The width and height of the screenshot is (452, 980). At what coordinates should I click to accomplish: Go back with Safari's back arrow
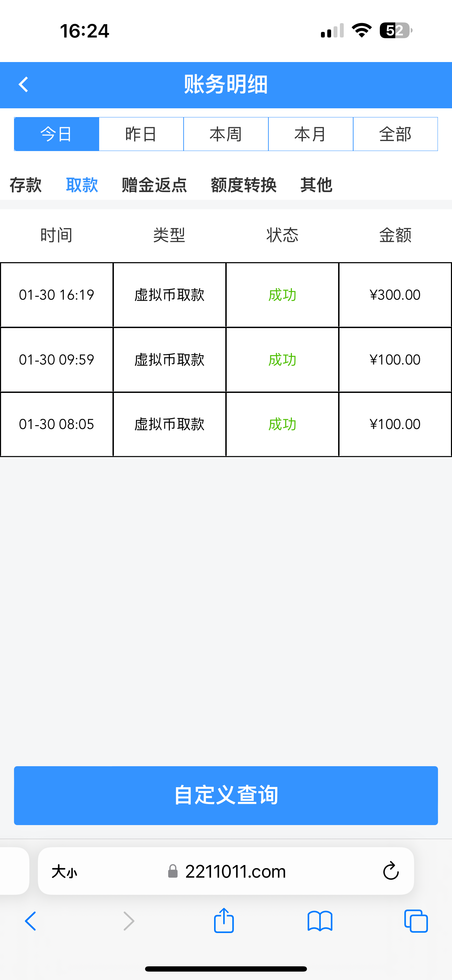(x=30, y=921)
